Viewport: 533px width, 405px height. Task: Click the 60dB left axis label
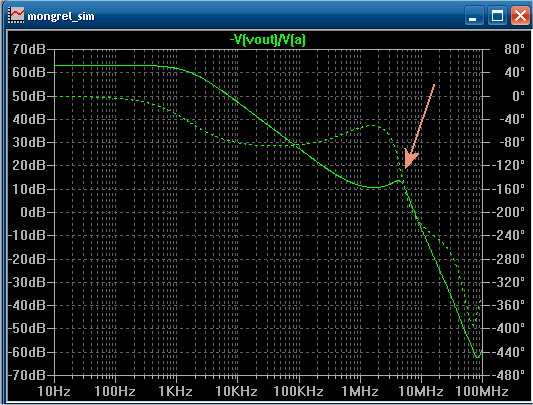29,72
